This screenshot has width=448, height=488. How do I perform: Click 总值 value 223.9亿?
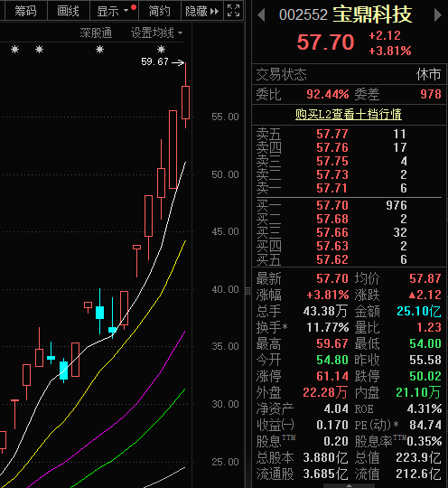click(418, 458)
